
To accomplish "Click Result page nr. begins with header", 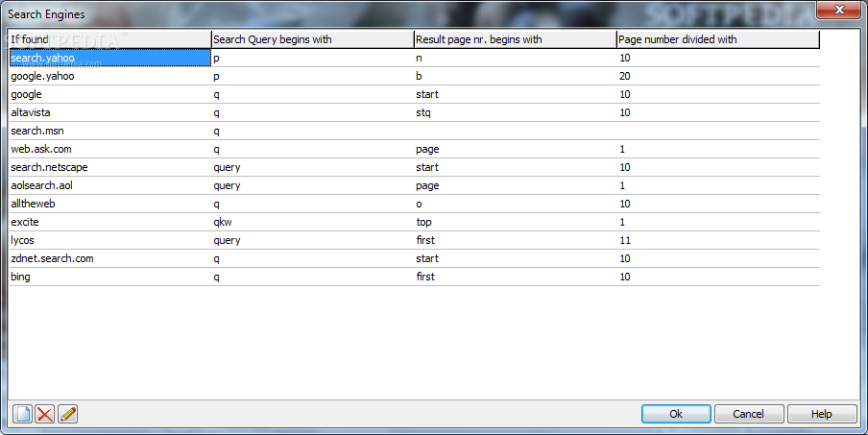I will [516, 39].
